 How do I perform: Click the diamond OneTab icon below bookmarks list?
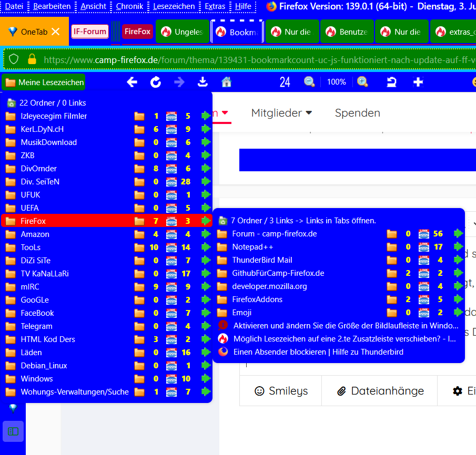(x=13, y=408)
